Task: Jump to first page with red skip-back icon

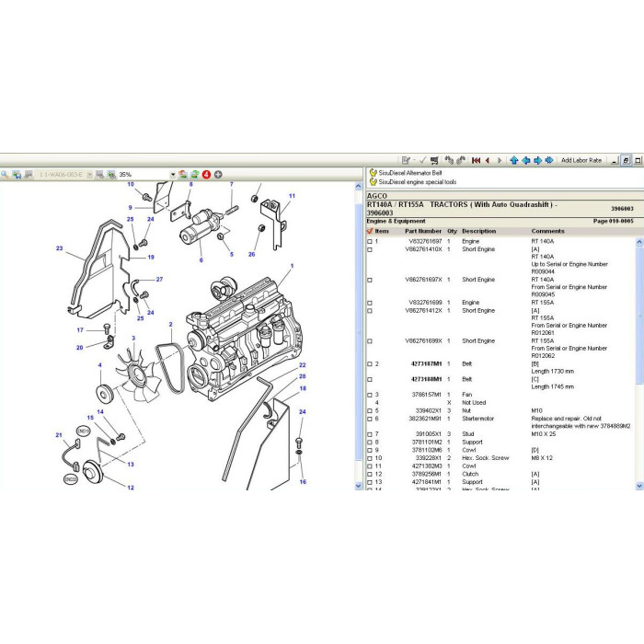Action: (476, 160)
